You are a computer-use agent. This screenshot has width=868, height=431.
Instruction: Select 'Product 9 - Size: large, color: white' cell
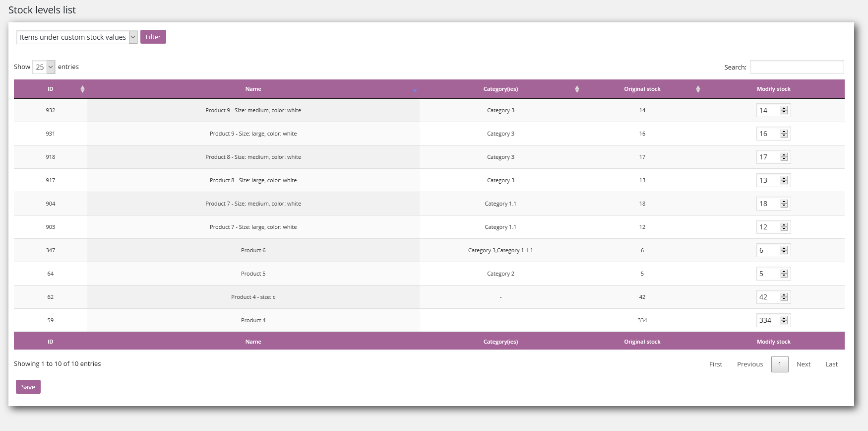click(x=253, y=134)
